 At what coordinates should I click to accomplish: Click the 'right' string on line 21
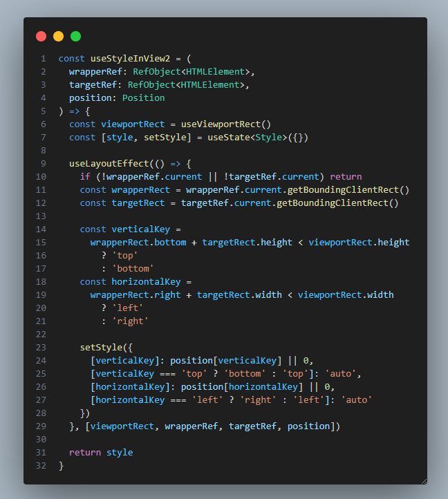130,321
